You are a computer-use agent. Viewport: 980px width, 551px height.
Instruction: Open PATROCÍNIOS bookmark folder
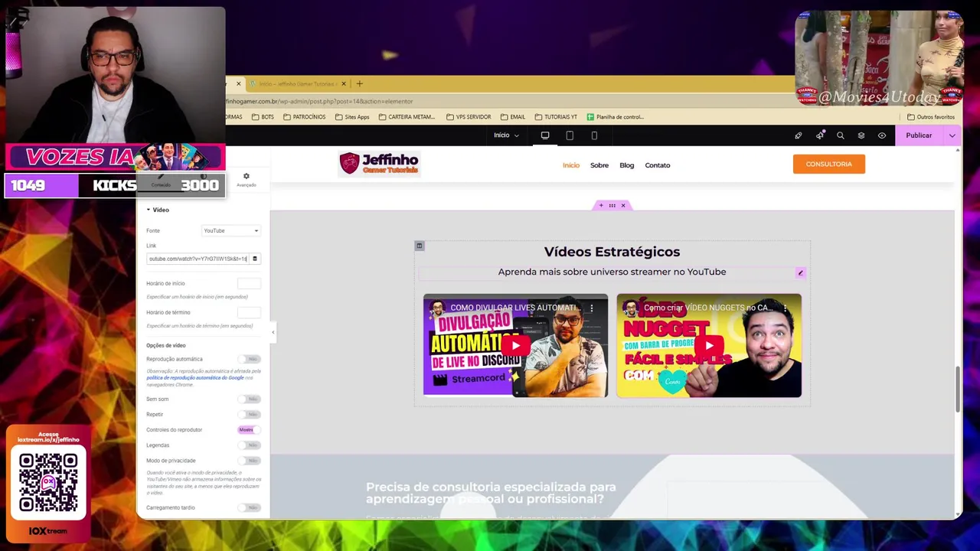click(304, 117)
